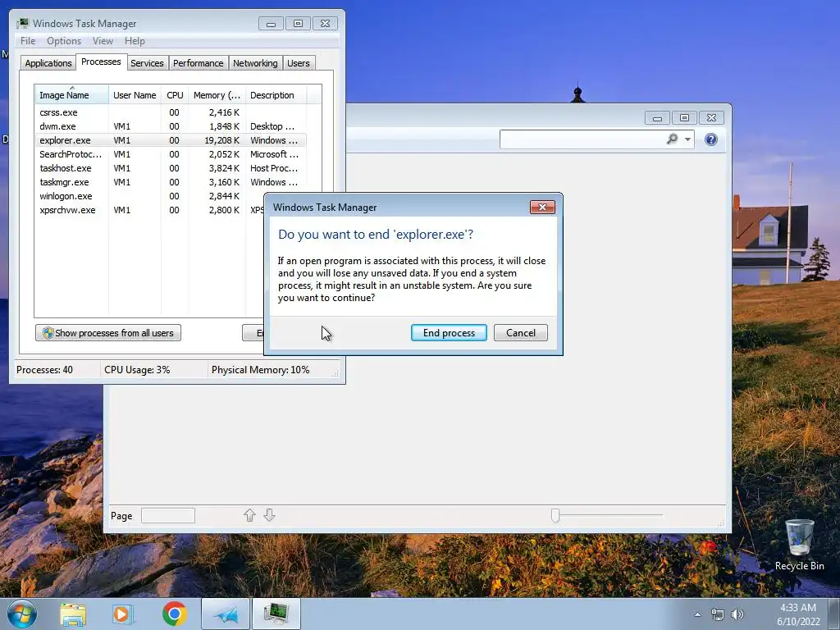Image resolution: width=840 pixels, height=630 pixels.
Task: Select explorer.exe process row
Action: 171,140
